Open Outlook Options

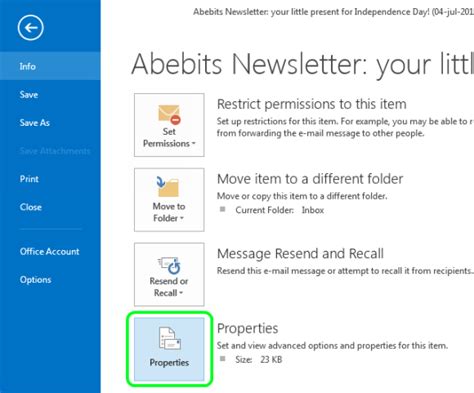(35, 279)
